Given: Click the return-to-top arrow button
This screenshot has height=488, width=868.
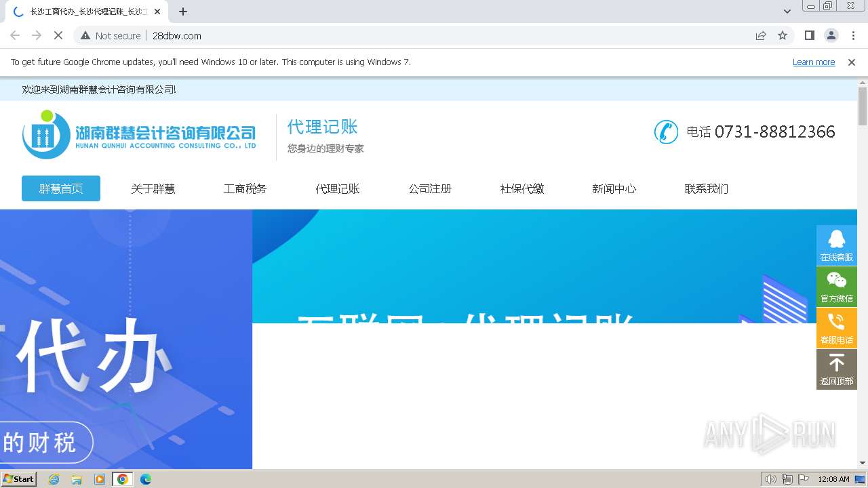Looking at the screenshot, I should click(x=836, y=369).
